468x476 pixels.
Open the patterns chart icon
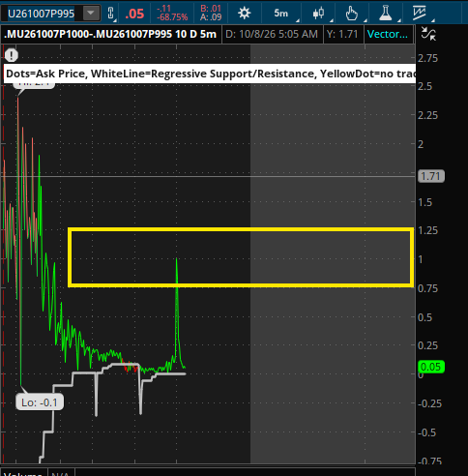pos(420,14)
